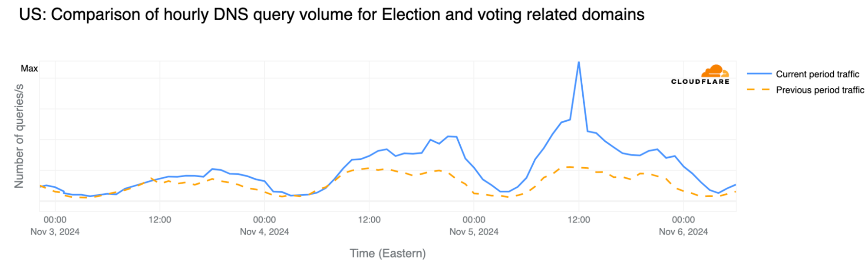Click the solid blue legend line swatch
This screenshot has width=868, height=262.
point(759,74)
